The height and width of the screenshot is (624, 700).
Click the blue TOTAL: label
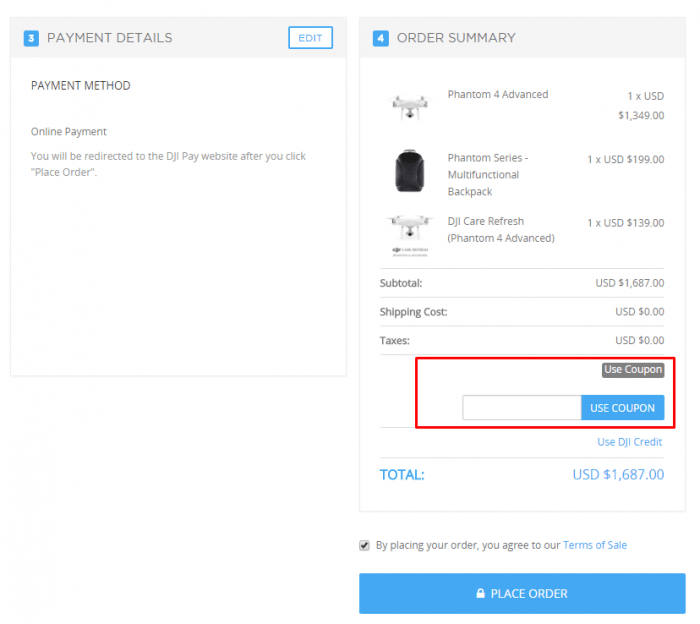(402, 474)
